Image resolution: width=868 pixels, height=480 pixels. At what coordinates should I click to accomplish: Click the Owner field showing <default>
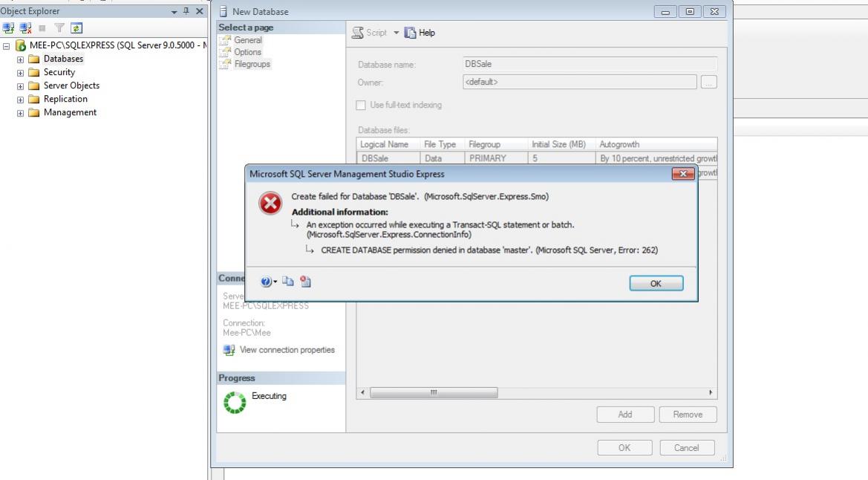(x=580, y=82)
